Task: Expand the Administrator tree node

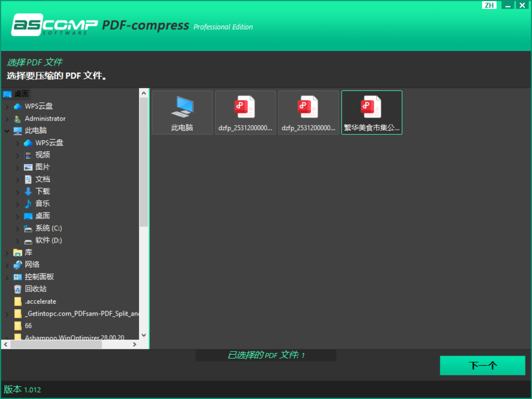Action: coord(7,119)
